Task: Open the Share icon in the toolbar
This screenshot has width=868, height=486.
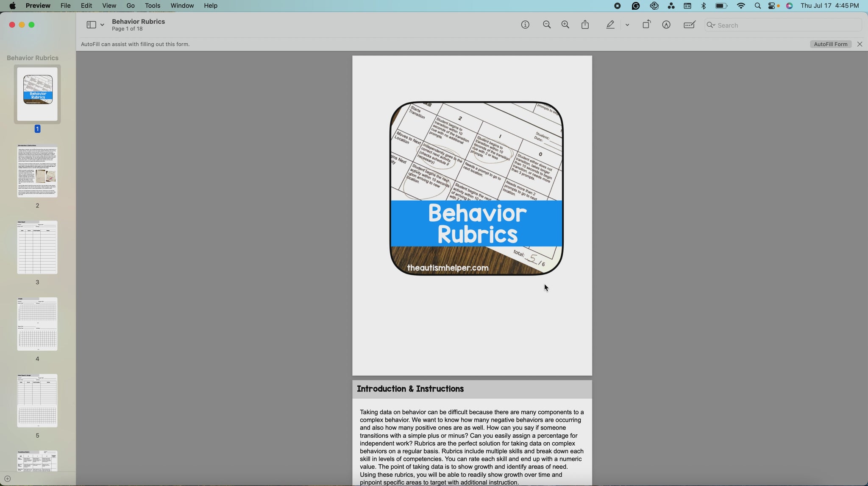Action: pyautogui.click(x=585, y=25)
